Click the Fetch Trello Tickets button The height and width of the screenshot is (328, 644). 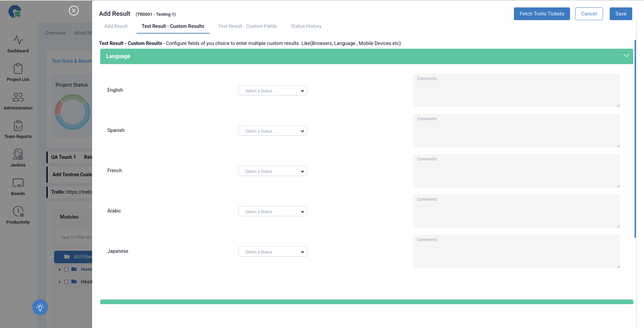(541, 14)
